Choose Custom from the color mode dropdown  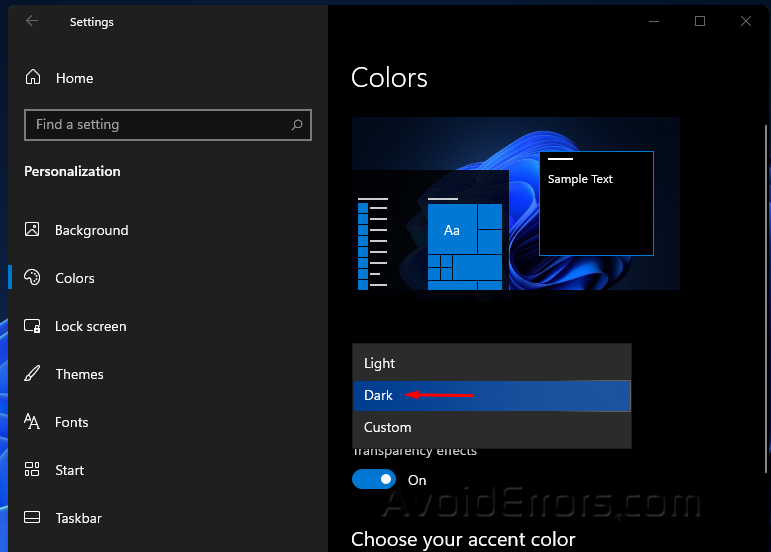(x=492, y=428)
